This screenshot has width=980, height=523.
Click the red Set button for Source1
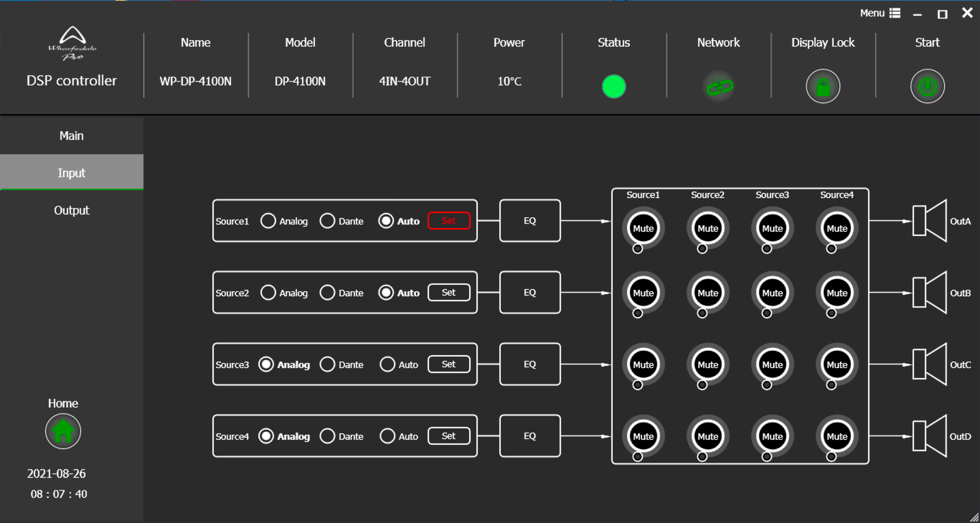click(449, 221)
